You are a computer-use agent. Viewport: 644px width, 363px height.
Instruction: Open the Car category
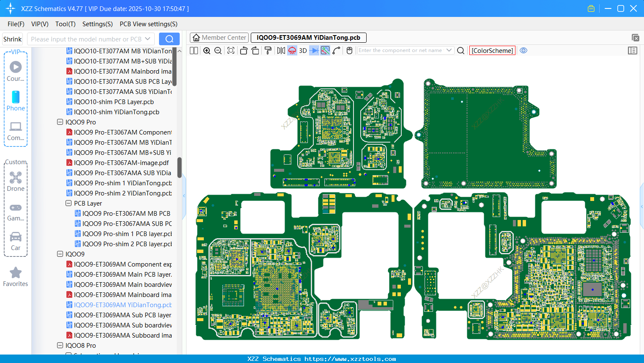[x=16, y=241]
